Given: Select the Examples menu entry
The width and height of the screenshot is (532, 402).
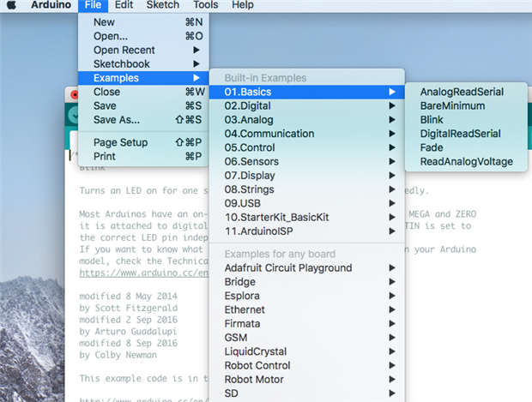Looking at the screenshot, I should point(143,78).
